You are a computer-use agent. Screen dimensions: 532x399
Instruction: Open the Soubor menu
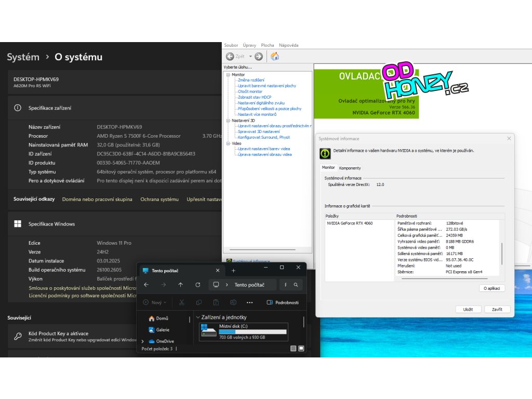point(231,45)
